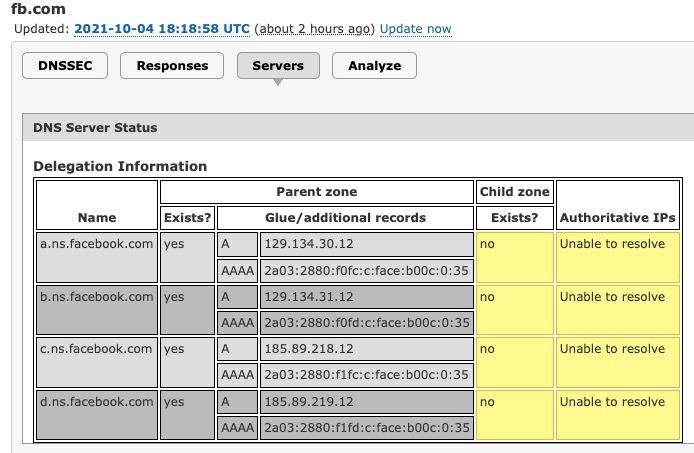This screenshot has height=453, width=694.
Task: Click the about 2 hours ago text
Action: tap(314, 29)
